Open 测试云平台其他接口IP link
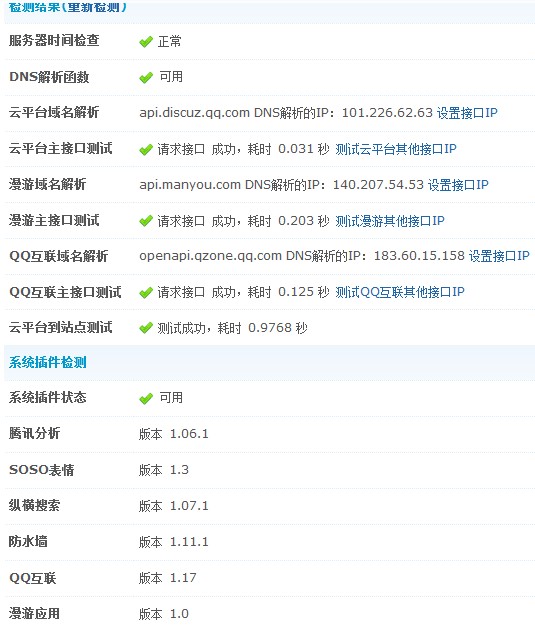The height and width of the screenshot is (627, 535). (395, 149)
